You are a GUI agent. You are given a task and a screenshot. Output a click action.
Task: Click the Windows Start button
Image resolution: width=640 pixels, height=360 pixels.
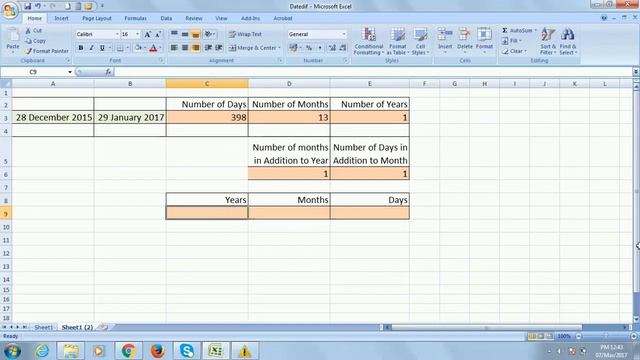coord(12,351)
